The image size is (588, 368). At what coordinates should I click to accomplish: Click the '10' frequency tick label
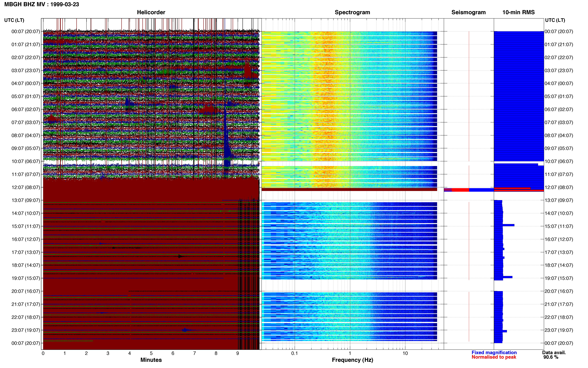click(405, 353)
